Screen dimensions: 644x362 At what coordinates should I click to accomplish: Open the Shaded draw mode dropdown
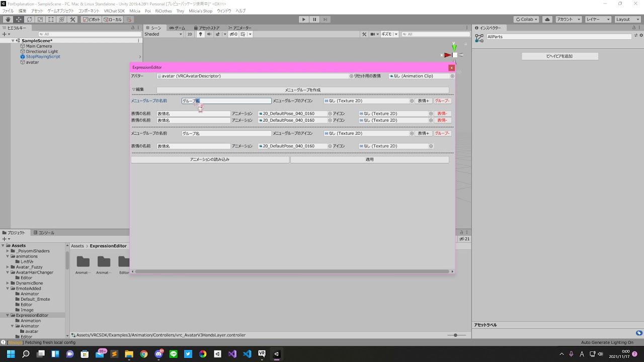(164, 34)
